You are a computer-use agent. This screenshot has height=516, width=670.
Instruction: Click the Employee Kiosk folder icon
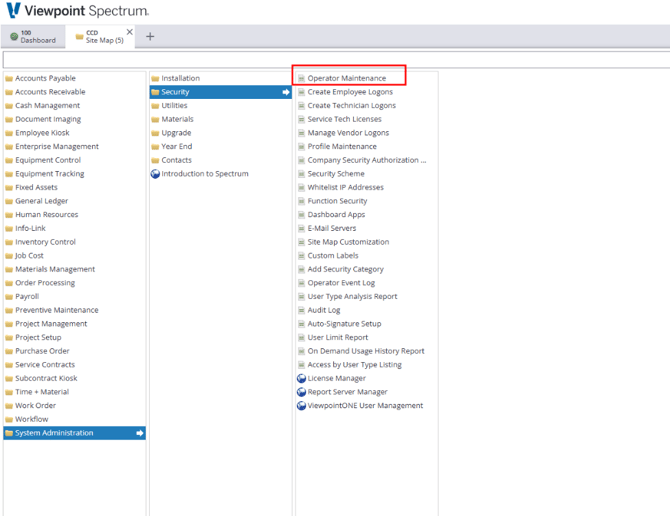(x=9, y=133)
